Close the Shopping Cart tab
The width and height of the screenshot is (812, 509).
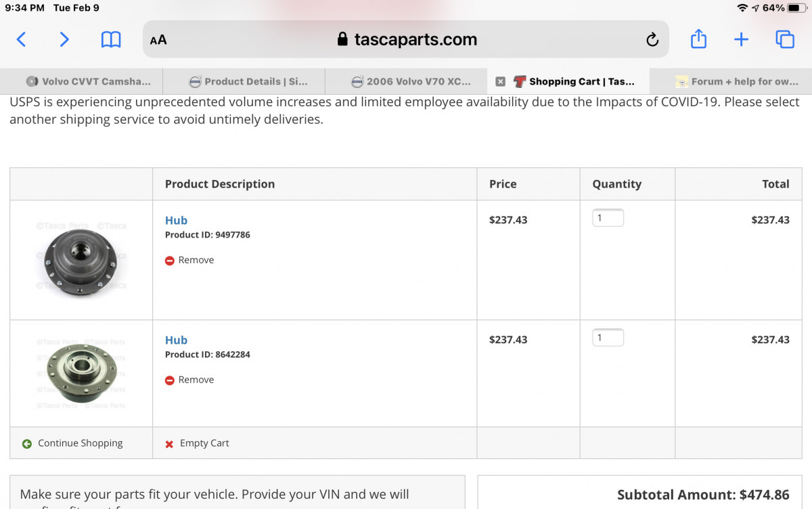tap(500, 81)
